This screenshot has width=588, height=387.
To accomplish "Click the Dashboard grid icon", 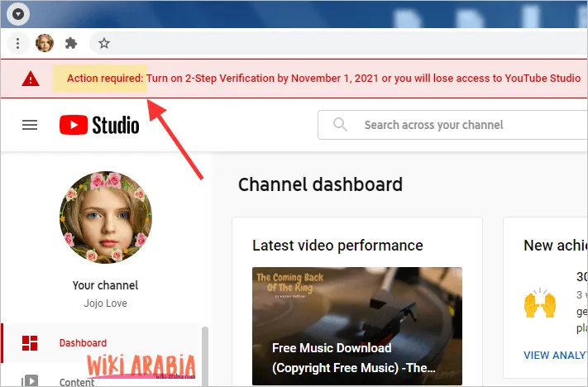I will [30, 343].
